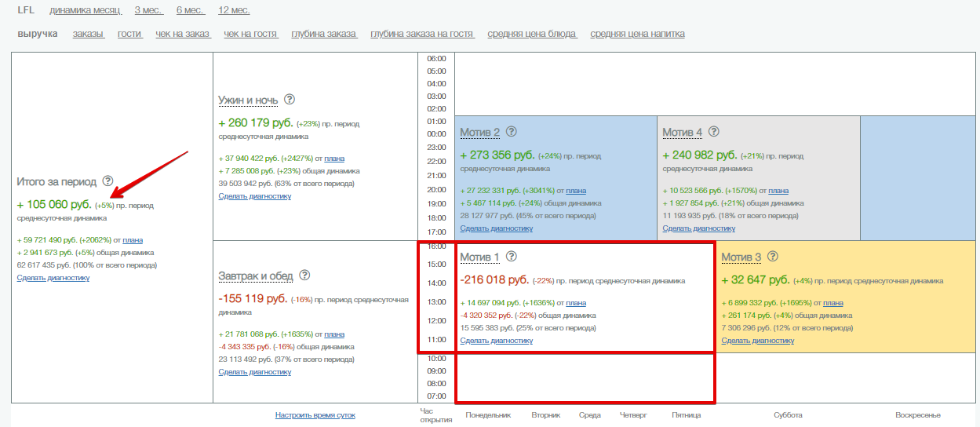Click Сделать диагностику under Итого за период

tap(53, 278)
